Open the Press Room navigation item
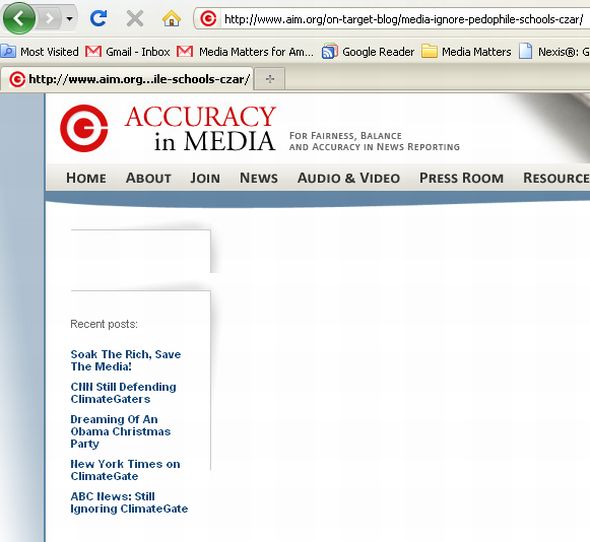The height and width of the screenshot is (542, 590). pyautogui.click(x=461, y=178)
